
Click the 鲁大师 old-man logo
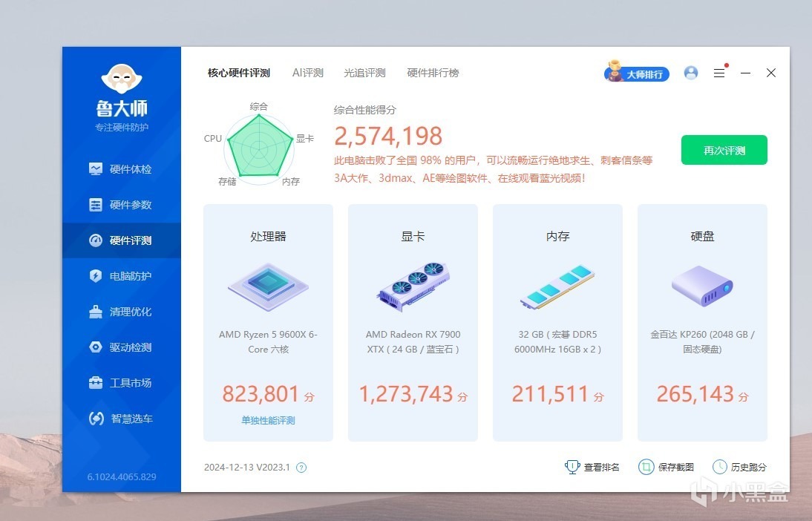click(122, 78)
